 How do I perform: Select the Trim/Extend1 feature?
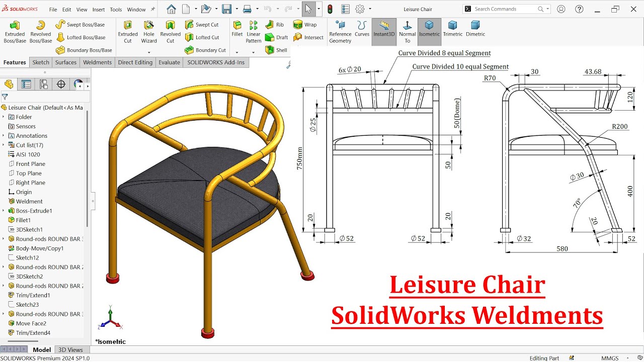[33, 295]
